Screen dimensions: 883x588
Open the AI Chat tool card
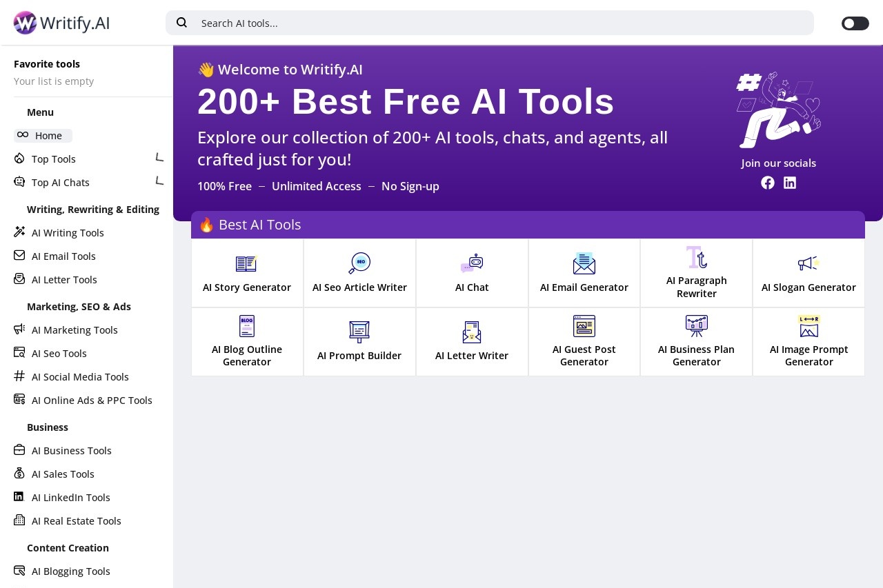tap(472, 273)
